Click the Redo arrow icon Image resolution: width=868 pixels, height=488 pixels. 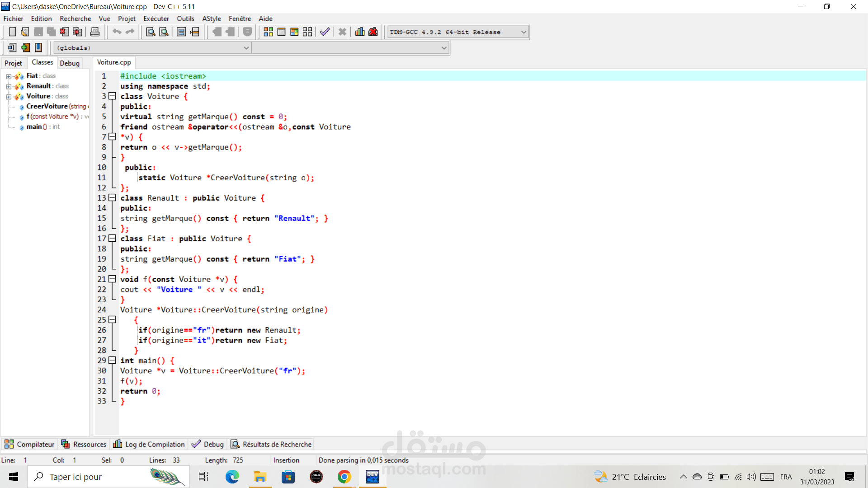[x=130, y=32]
